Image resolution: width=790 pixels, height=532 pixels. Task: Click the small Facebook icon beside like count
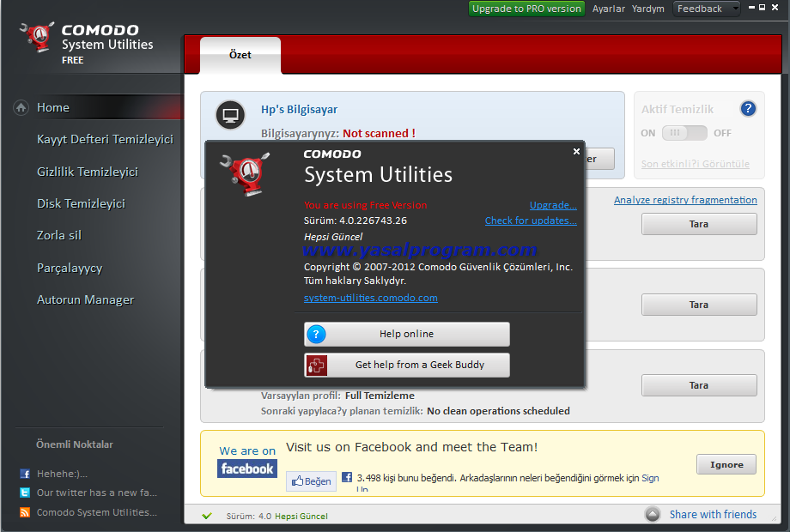click(x=347, y=477)
